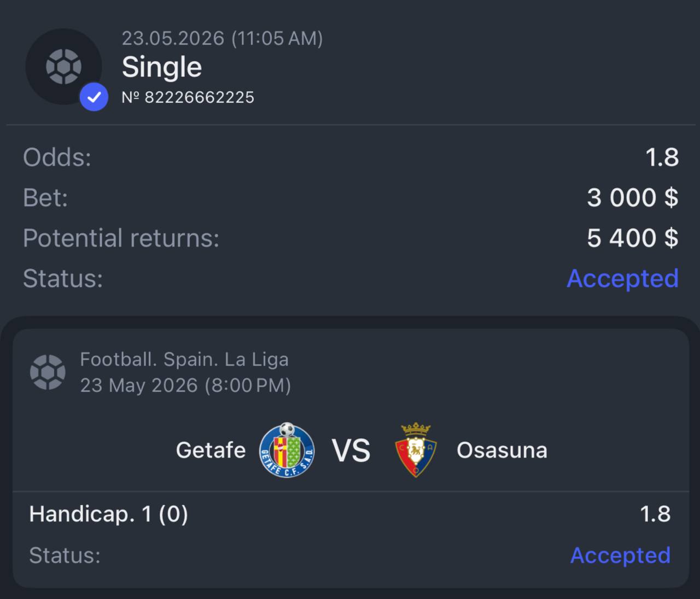
Task: Click the Football. Spain. La Liga label
Action: click(x=184, y=360)
